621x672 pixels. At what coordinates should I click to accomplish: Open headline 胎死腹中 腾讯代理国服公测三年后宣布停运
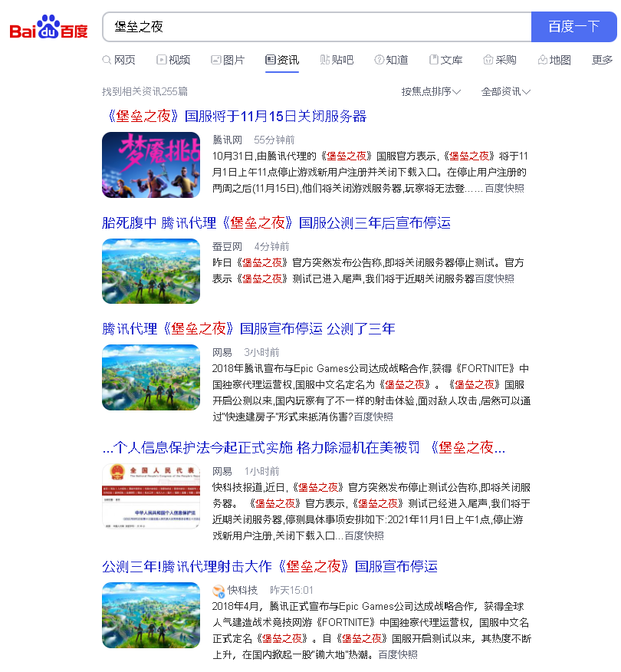[x=276, y=222]
